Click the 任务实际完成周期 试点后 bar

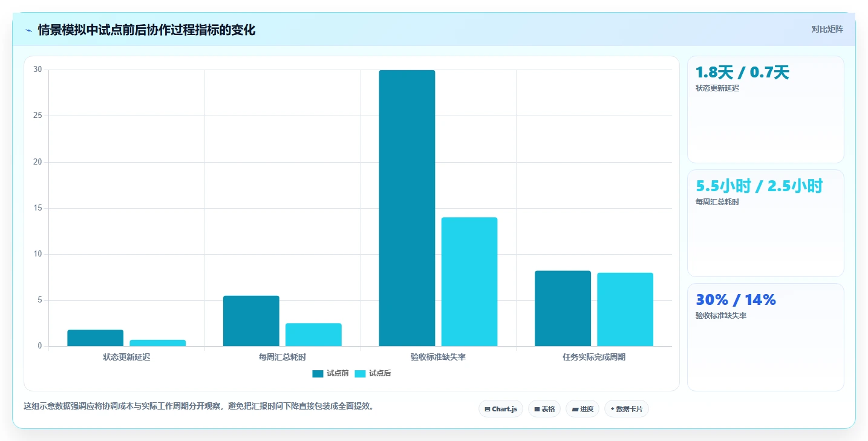[x=625, y=309]
